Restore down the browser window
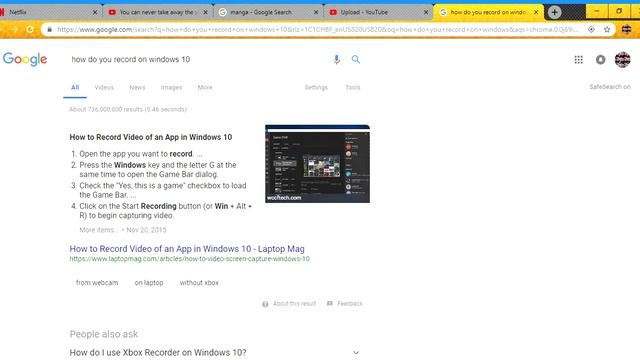Viewport: 640px width, 360px height. pyautogui.click(x=619, y=11)
